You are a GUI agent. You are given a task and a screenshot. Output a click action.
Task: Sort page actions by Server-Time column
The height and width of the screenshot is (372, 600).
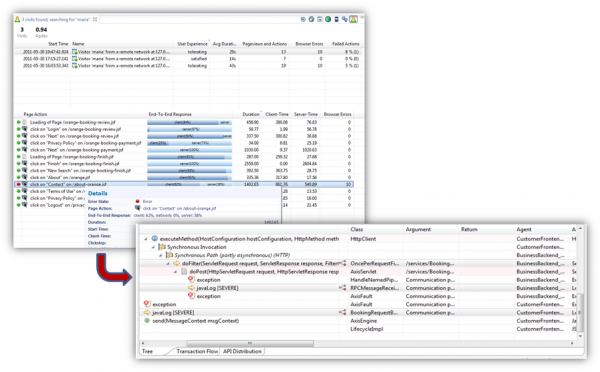[306, 114]
